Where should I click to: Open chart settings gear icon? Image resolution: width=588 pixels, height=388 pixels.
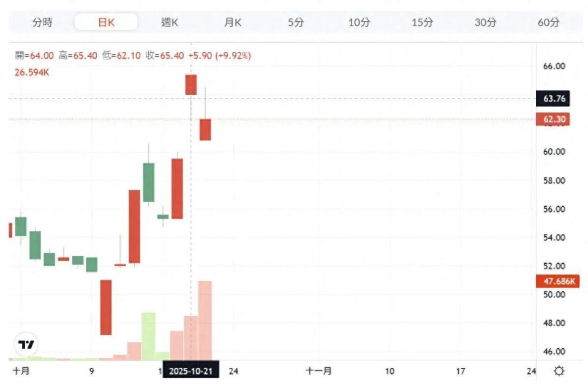coord(559,371)
